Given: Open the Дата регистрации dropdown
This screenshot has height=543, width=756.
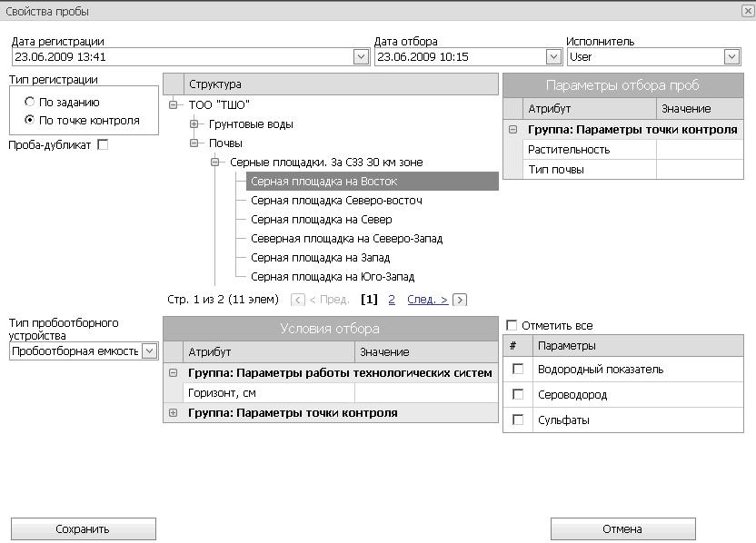Looking at the screenshot, I should [361, 57].
